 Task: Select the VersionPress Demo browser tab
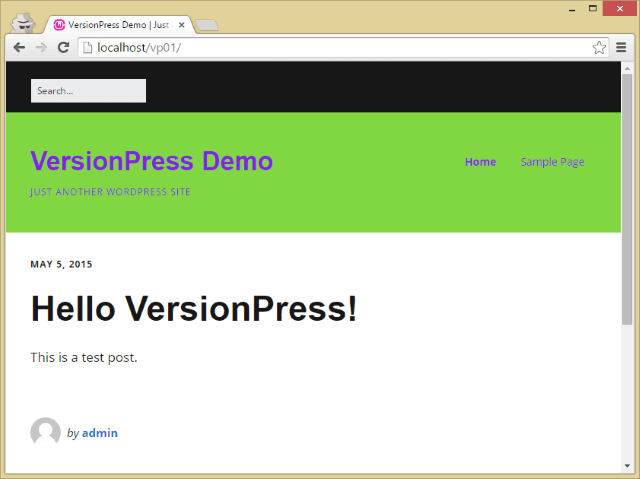118,25
